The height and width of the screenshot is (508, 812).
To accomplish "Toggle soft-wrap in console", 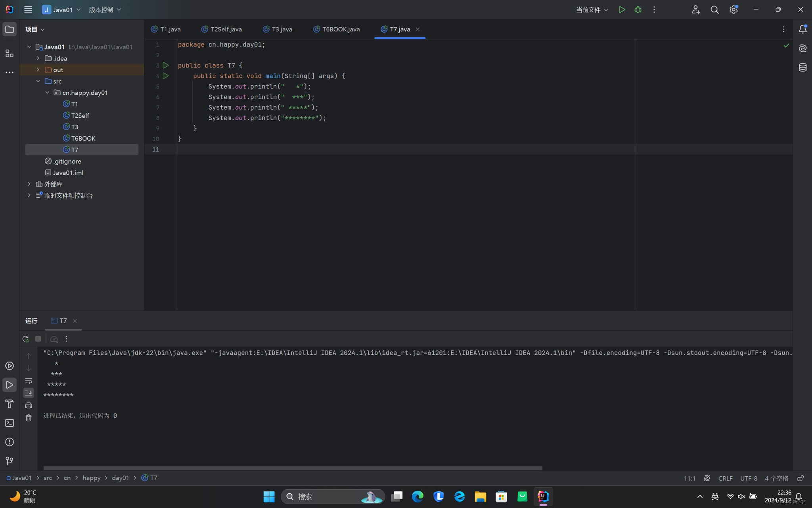I will click(29, 381).
